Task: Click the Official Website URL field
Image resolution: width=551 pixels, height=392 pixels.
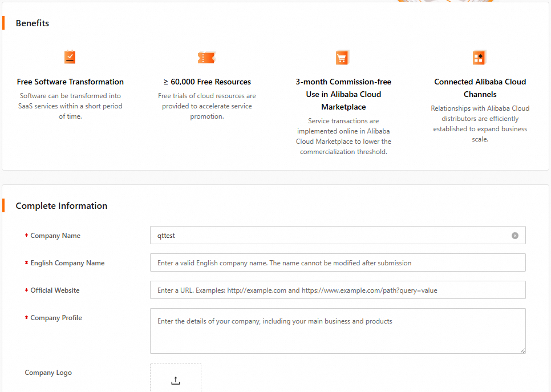Action: coord(338,290)
